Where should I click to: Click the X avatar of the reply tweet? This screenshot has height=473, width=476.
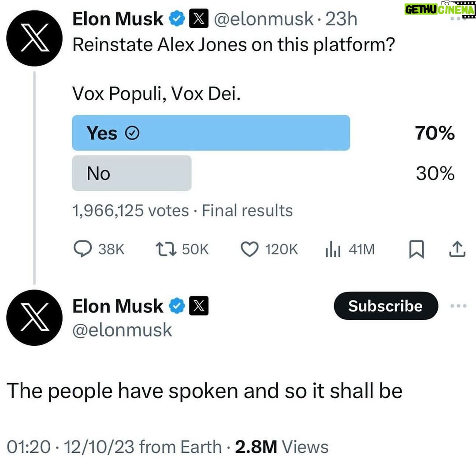click(x=34, y=318)
